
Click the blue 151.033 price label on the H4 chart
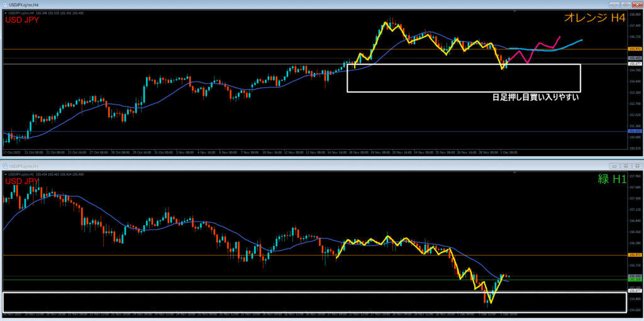(x=635, y=131)
